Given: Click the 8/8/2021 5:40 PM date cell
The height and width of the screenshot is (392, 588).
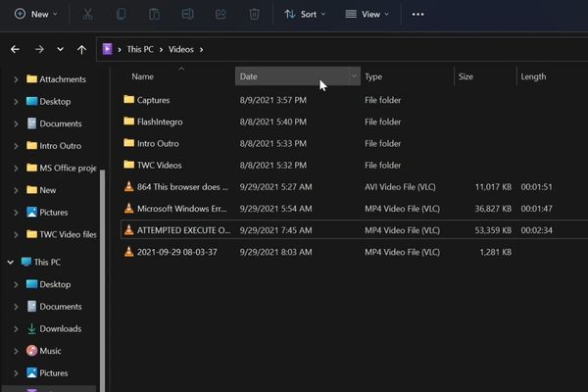Looking at the screenshot, I should coord(273,122).
